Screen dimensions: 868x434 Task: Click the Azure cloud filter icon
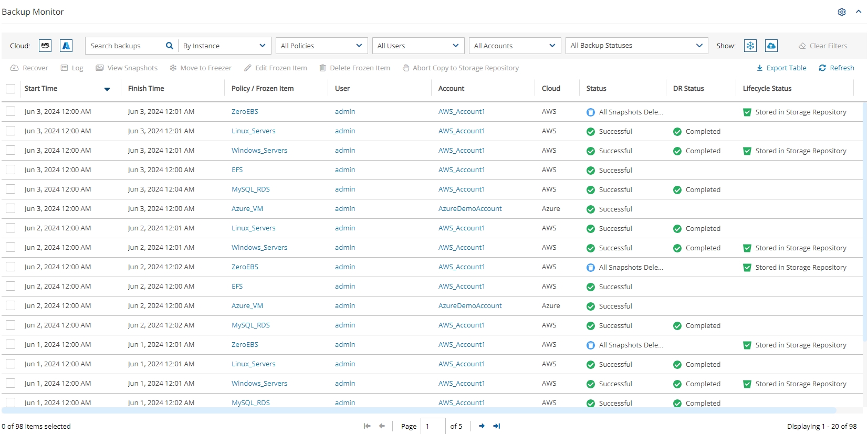(66, 46)
